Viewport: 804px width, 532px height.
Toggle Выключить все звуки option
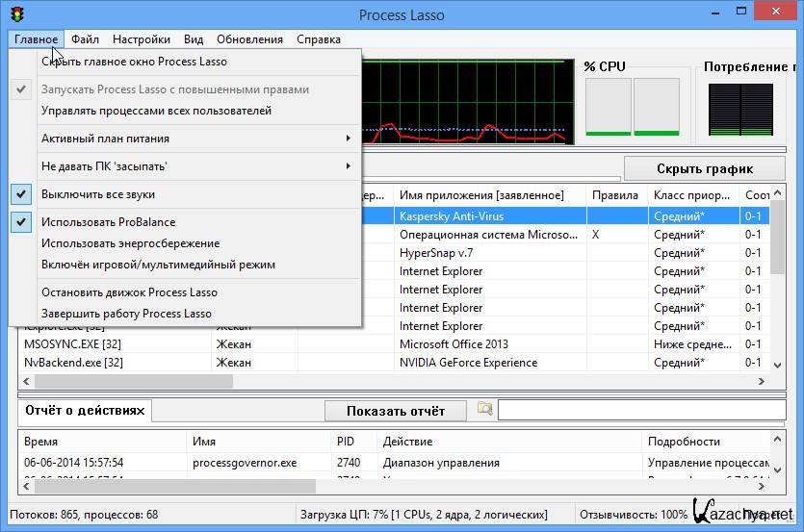click(x=97, y=194)
